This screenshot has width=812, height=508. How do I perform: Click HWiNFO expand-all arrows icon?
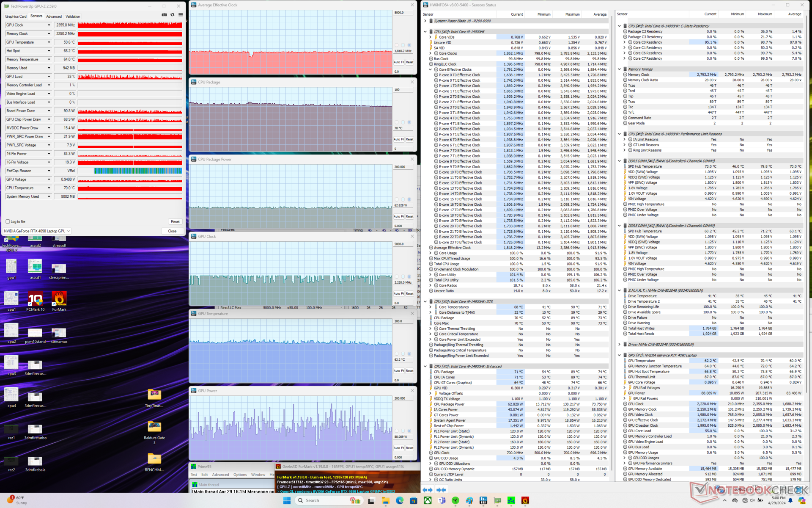tap(428, 490)
